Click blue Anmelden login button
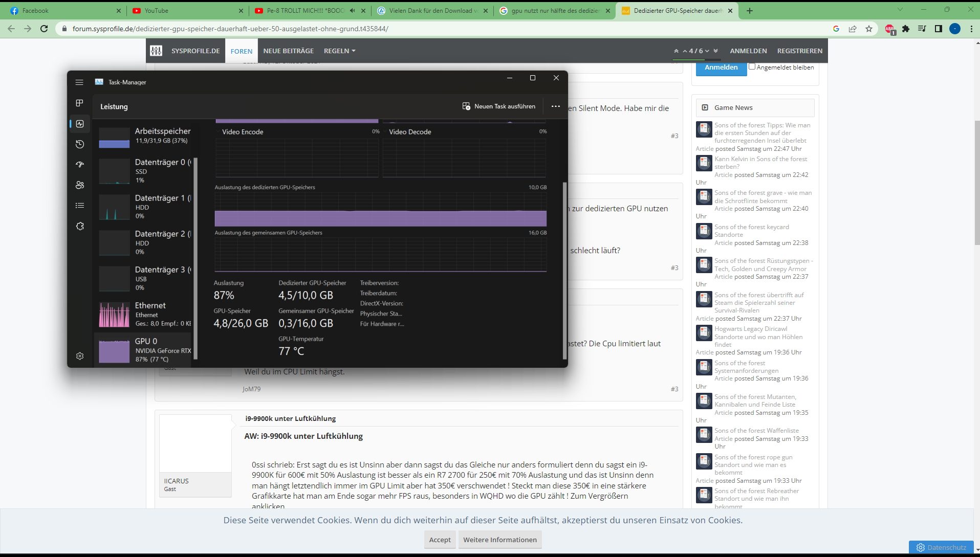 (x=721, y=68)
